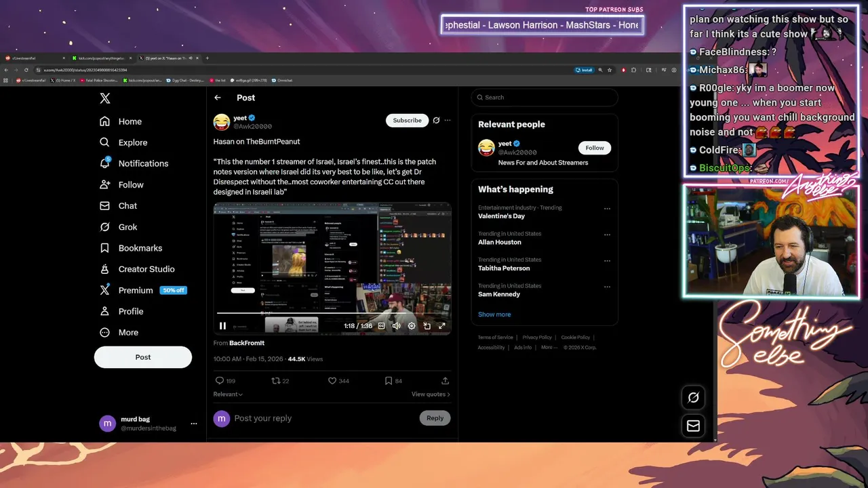Viewport: 868px width, 488px height.
Task: Click Follow button for yeet
Action: pyautogui.click(x=595, y=148)
